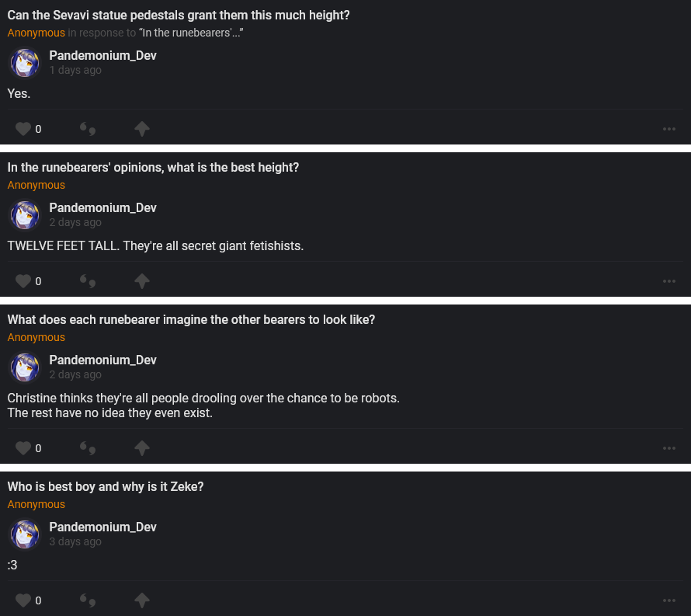This screenshot has width=691, height=616.
Task: Like the Christine robots answer
Action: [x=23, y=448]
